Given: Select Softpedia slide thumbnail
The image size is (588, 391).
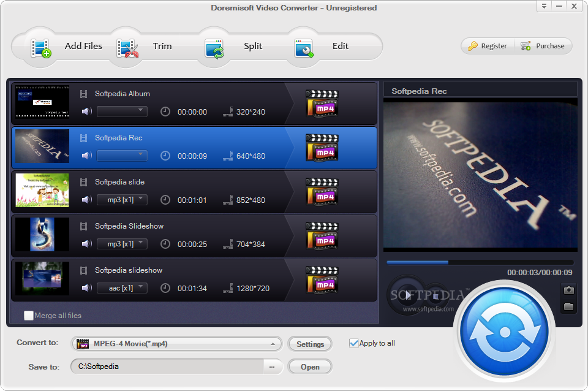Looking at the screenshot, I should (x=42, y=190).
